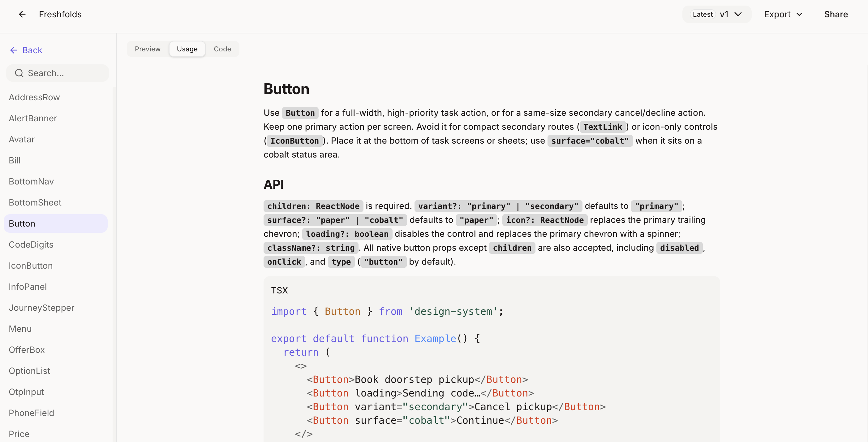
Task: Click the Freshfolds project title
Action: point(60,14)
